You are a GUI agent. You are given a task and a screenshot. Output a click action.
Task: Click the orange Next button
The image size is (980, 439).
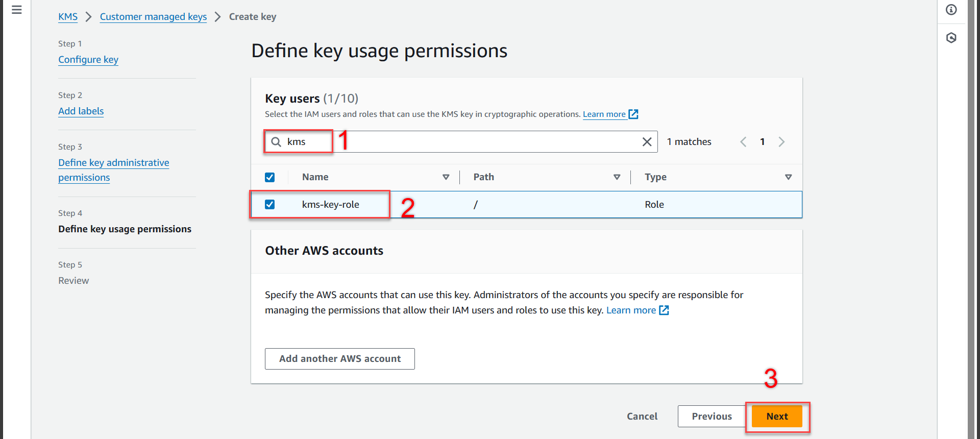(777, 417)
